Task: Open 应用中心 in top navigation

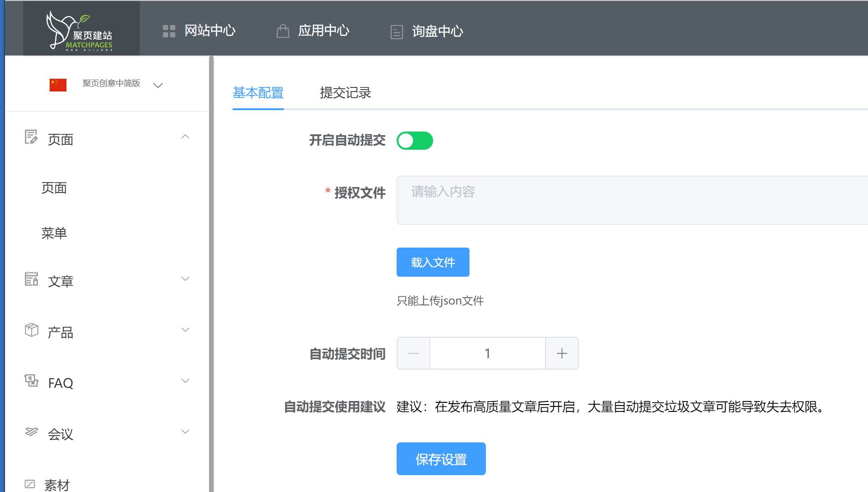Action: (x=324, y=31)
